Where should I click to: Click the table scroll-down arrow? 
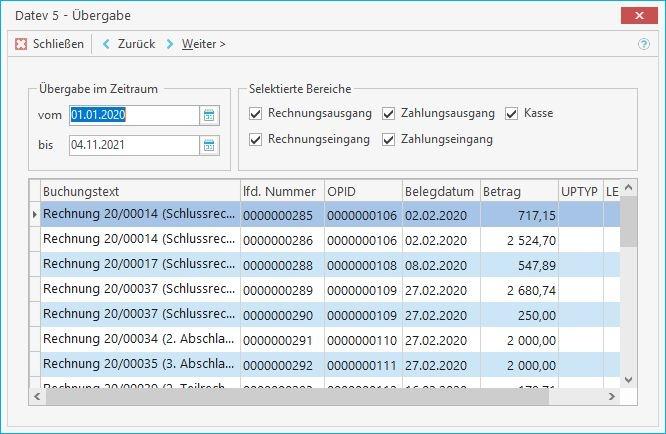(x=629, y=380)
